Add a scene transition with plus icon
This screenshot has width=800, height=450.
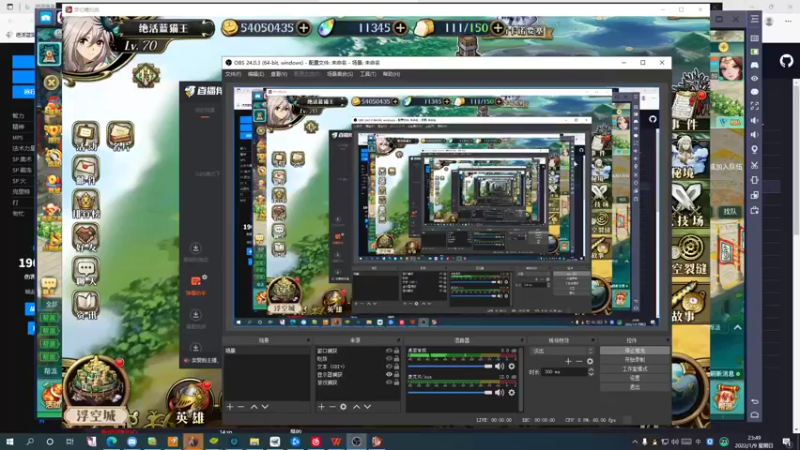click(568, 361)
